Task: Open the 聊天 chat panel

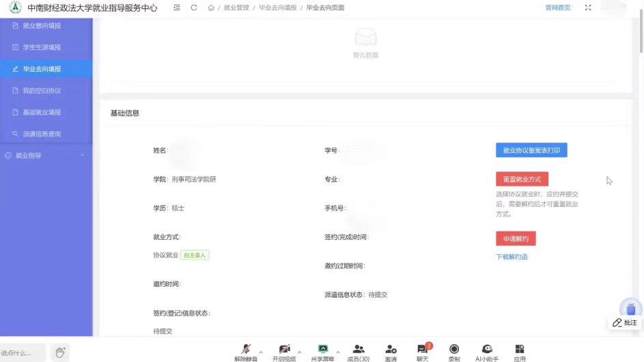Action: pos(423,352)
